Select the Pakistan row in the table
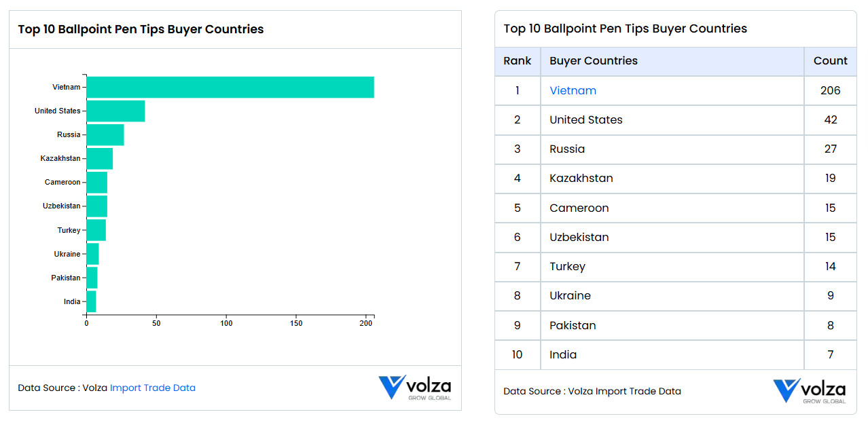This screenshot has height=427, width=868. [x=676, y=325]
